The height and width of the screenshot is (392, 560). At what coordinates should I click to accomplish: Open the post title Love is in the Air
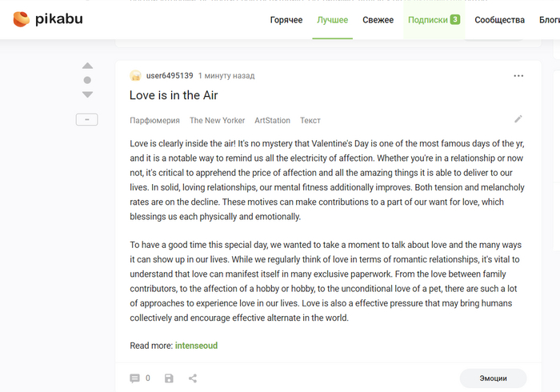(174, 95)
